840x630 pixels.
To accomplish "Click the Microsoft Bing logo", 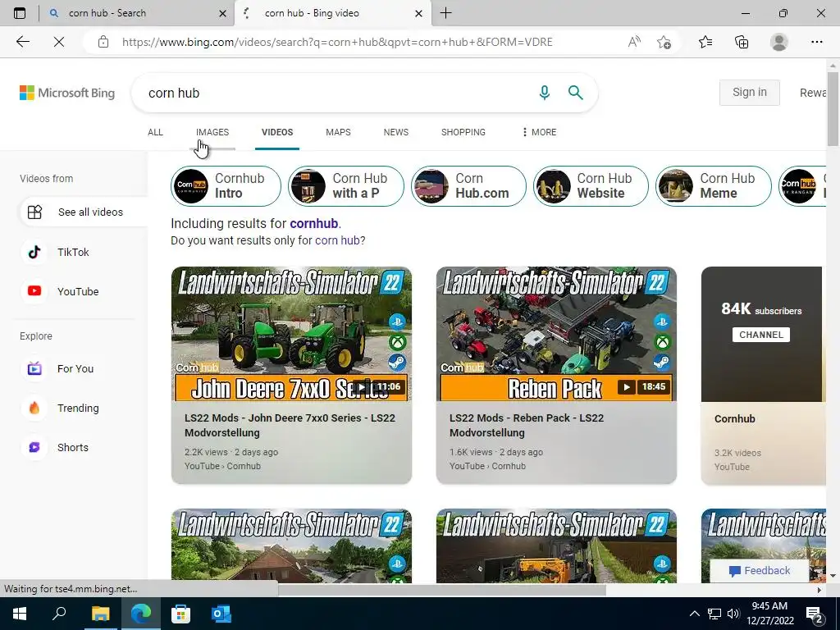I will [67, 93].
